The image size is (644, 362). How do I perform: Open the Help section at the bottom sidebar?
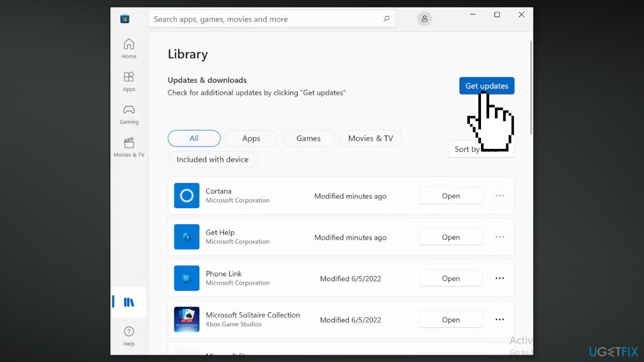[129, 334]
